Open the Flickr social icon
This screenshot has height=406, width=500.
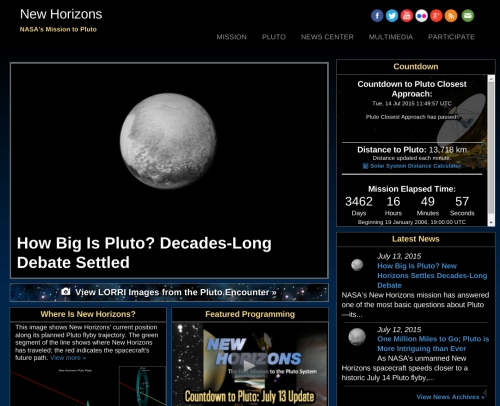[x=421, y=16]
